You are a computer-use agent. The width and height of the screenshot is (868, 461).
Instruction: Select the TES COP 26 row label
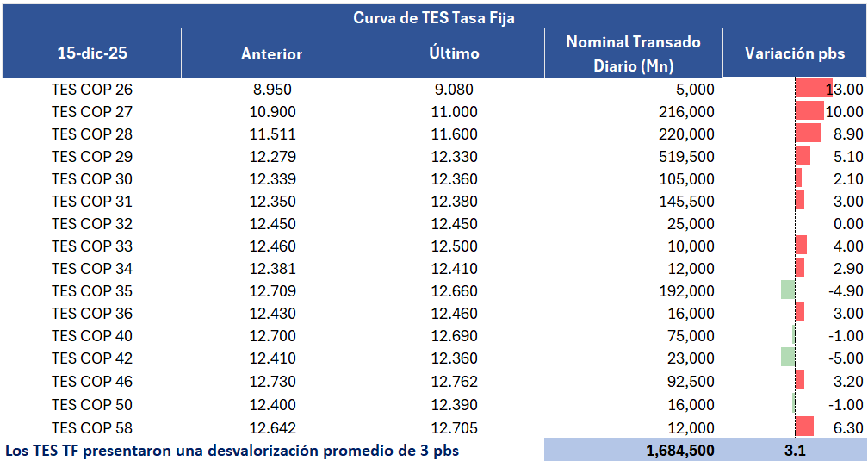coord(91,89)
